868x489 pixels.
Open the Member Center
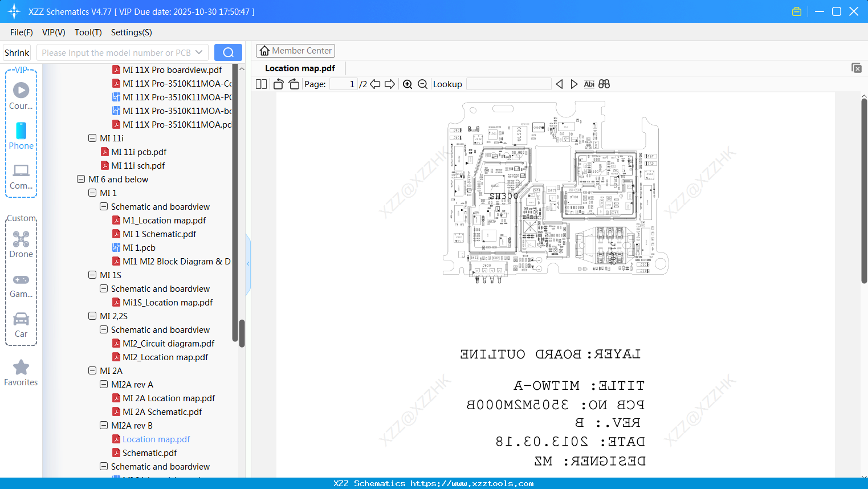point(295,50)
